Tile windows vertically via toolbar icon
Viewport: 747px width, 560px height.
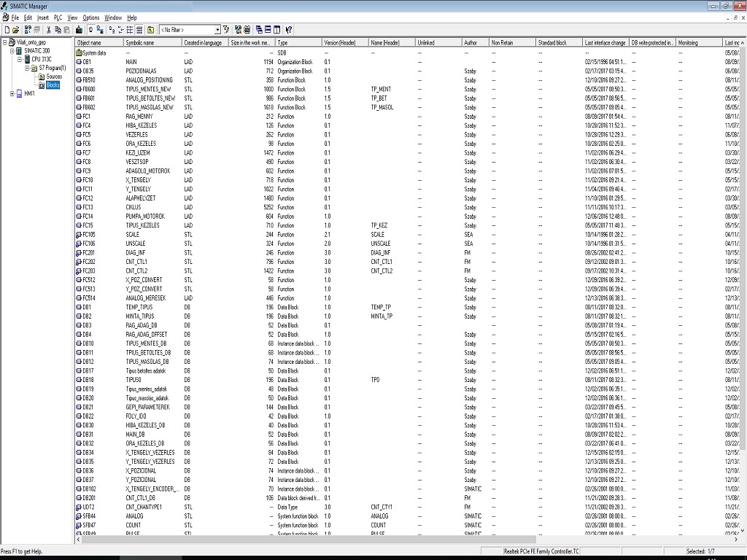click(x=276, y=29)
